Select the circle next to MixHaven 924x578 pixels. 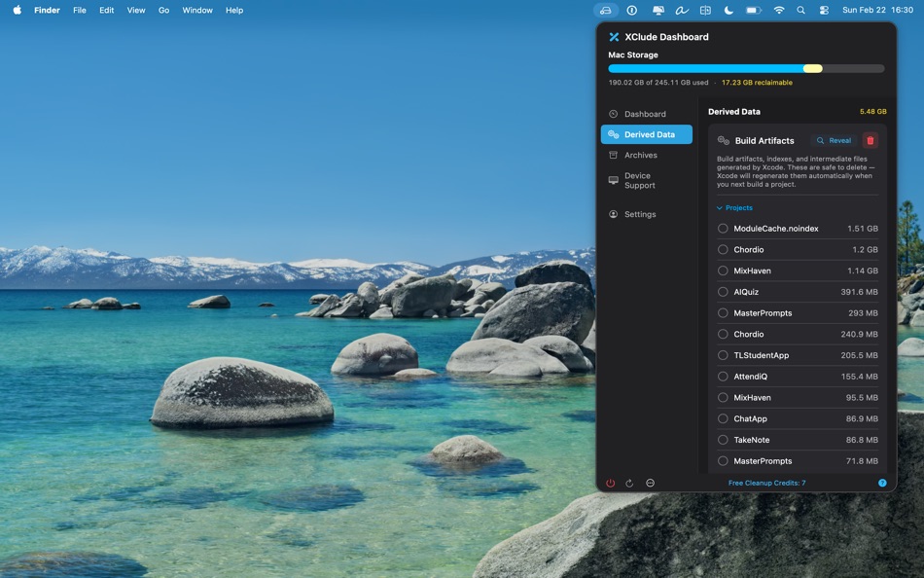(722, 271)
